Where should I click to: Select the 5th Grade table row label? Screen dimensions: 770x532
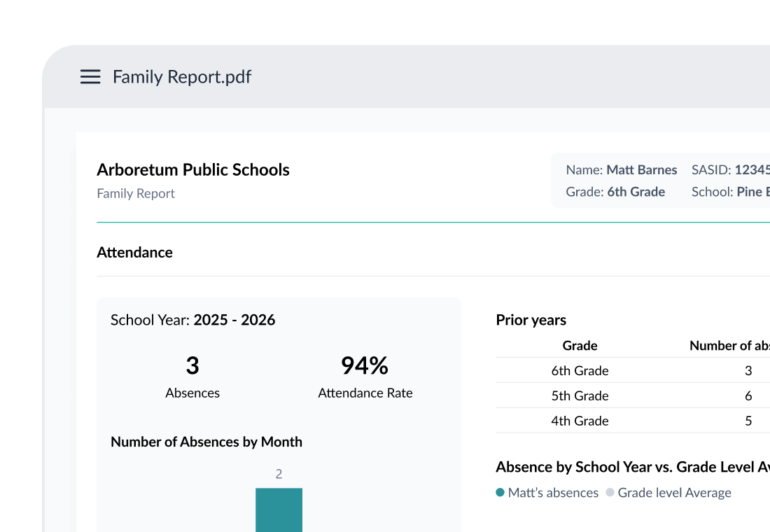[580, 396]
